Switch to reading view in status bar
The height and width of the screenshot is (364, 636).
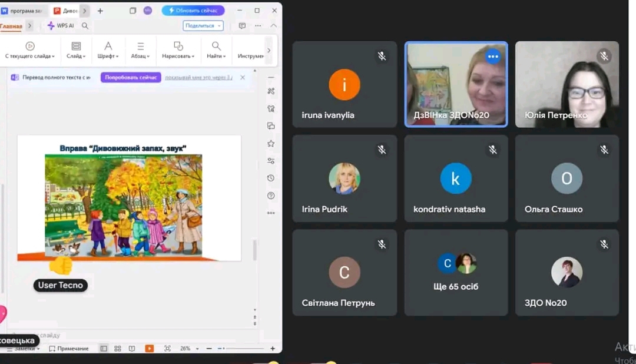tap(132, 349)
